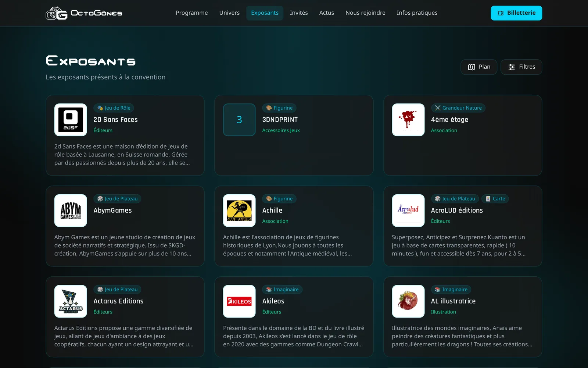Open the Filtres panel
Image resolution: width=588 pixels, height=368 pixels.
click(521, 67)
